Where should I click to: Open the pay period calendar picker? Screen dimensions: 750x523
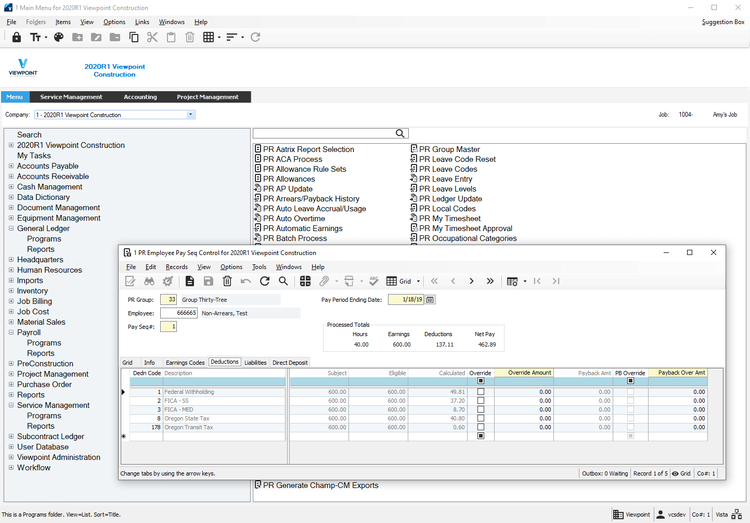pos(430,299)
